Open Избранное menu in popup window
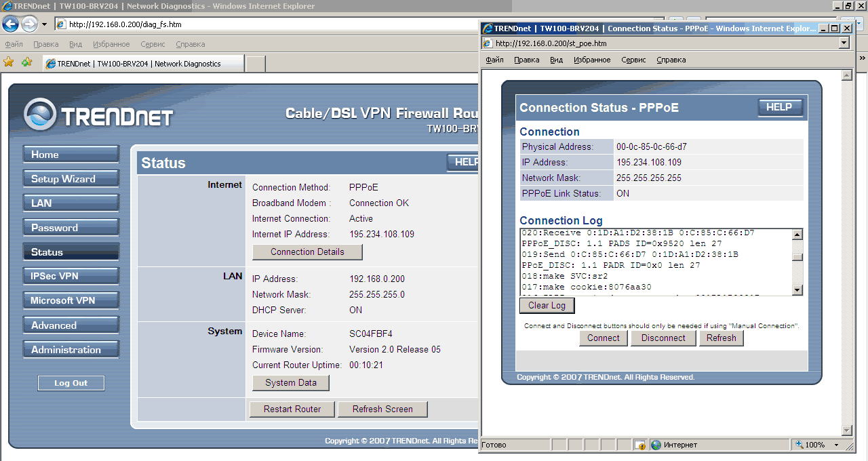Image resolution: width=868 pixels, height=461 pixels. (x=592, y=60)
